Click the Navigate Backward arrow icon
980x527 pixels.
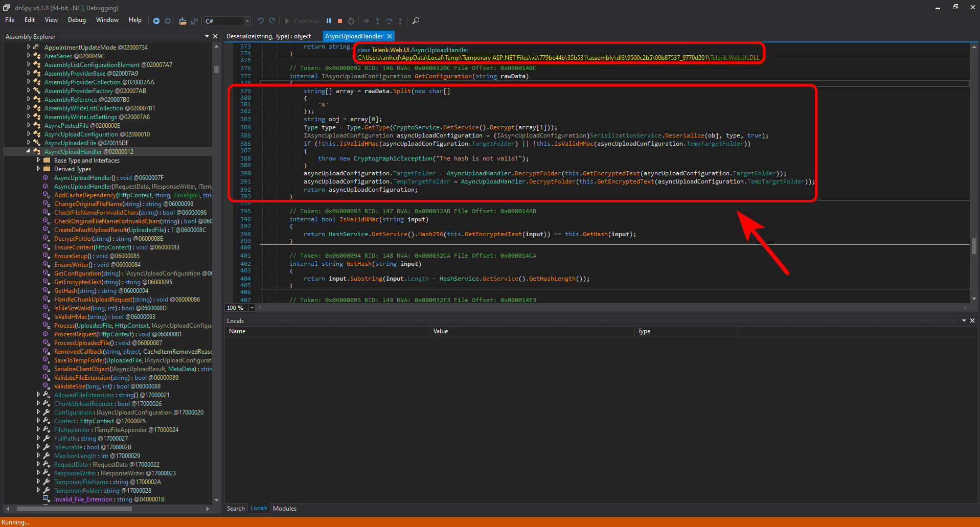click(156, 21)
